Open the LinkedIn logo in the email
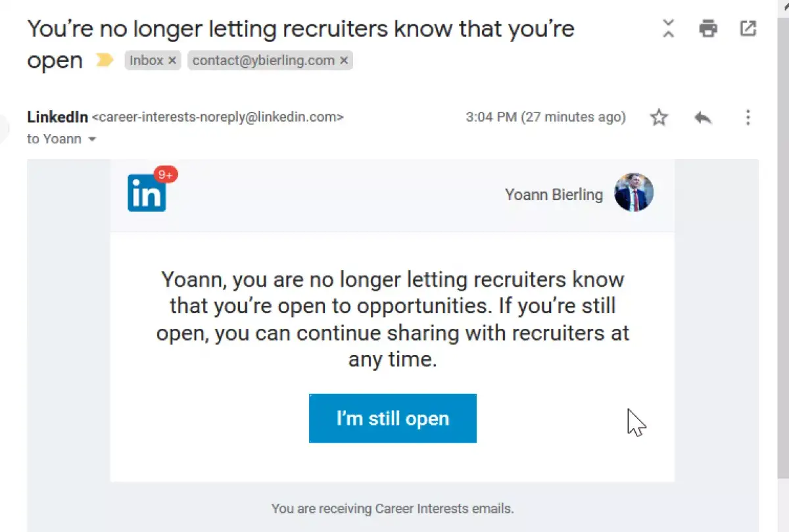This screenshot has width=789, height=532. pos(147,192)
